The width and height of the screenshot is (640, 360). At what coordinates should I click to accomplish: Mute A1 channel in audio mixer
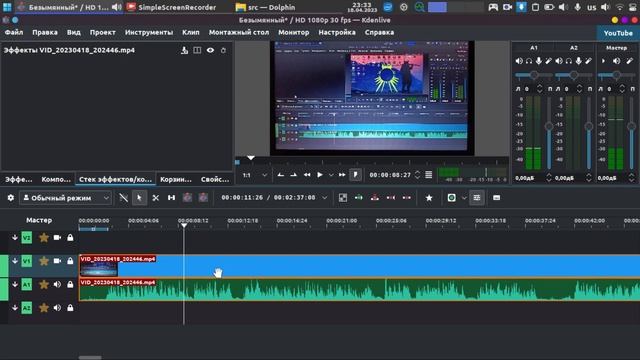(519, 61)
